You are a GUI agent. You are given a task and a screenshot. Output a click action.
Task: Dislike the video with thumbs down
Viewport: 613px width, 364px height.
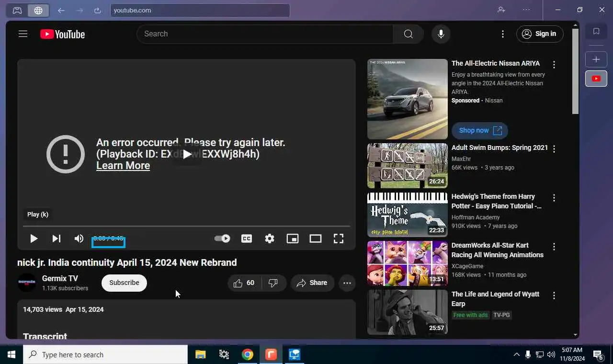pyautogui.click(x=273, y=283)
